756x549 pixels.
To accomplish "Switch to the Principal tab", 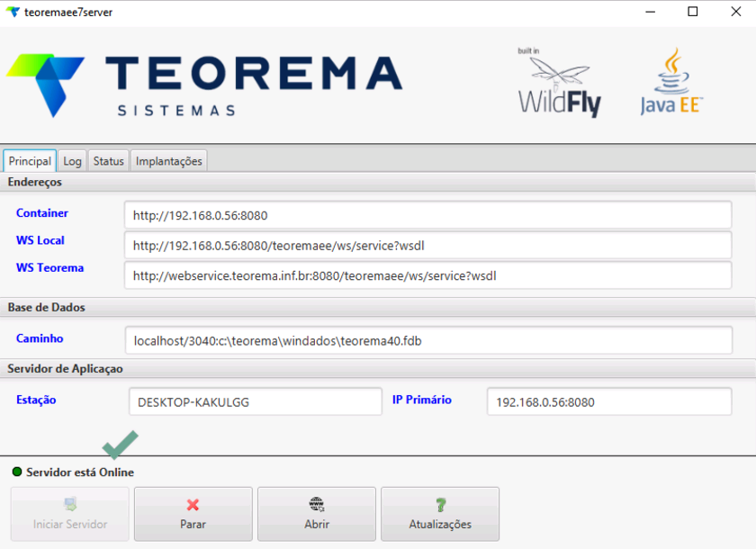I will coord(30,161).
